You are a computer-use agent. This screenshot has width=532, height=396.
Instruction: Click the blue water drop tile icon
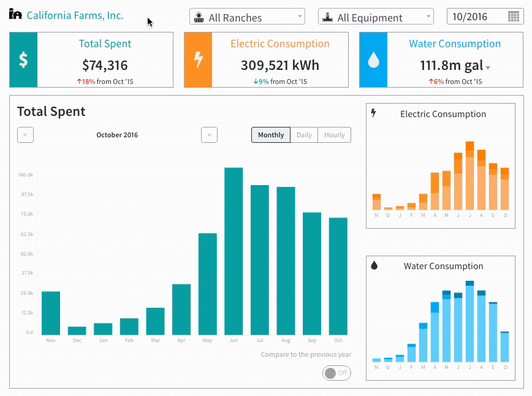click(x=373, y=59)
